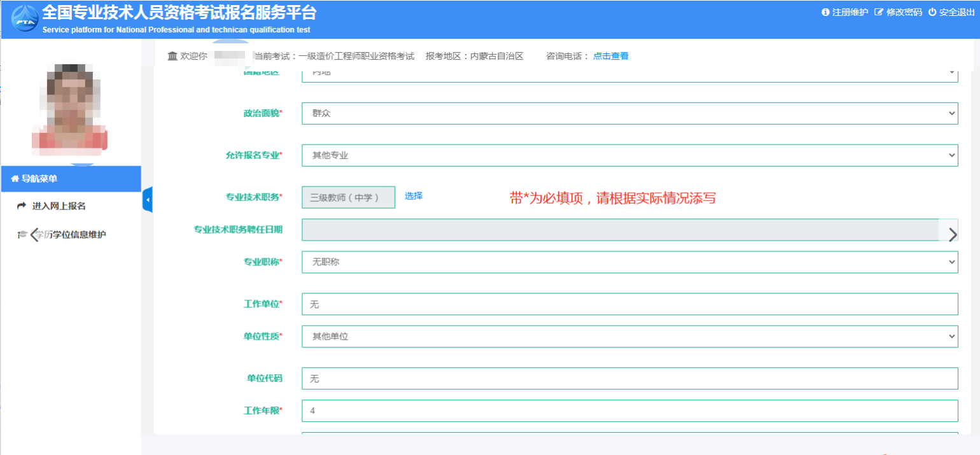This screenshot has height=455, width=980.
Task: Click the user profile photo thumbnail
Action: pos(70,108)
